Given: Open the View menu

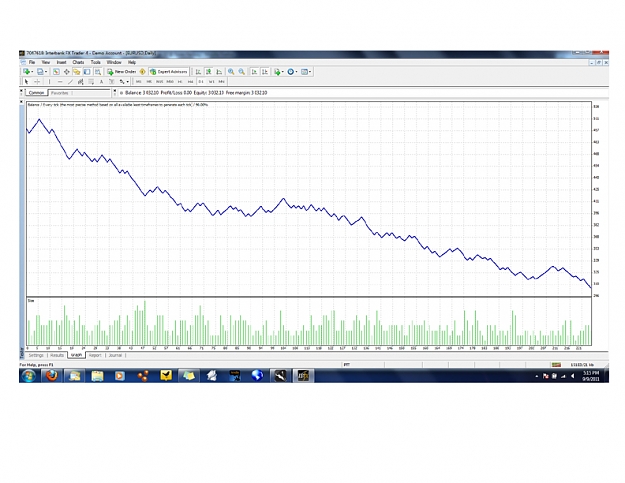Looking at the screenshot, I should pos(46,63).
